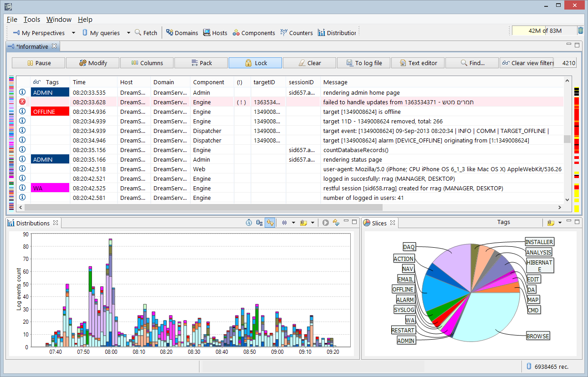The width and height of the screenshot is (588, 377).
Task: Open the Tools menu
Action: [32, 20]
